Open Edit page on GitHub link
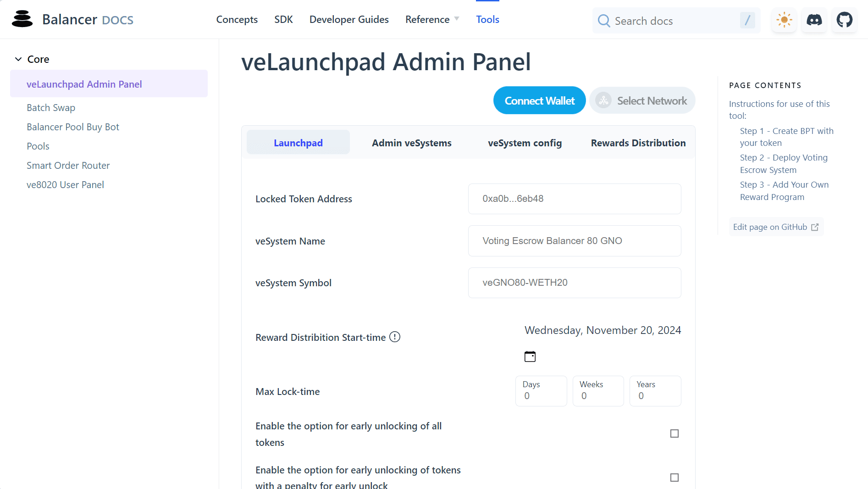Viewport: 868px width, 489px height. pyautogui.click(x=775, y=227)
